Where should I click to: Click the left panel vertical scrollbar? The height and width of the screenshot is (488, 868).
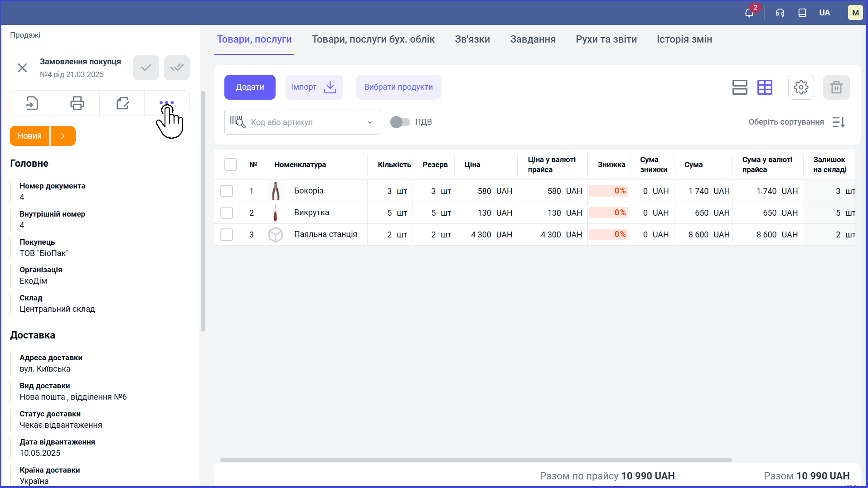pyautogui.click(x=203, y=211)
